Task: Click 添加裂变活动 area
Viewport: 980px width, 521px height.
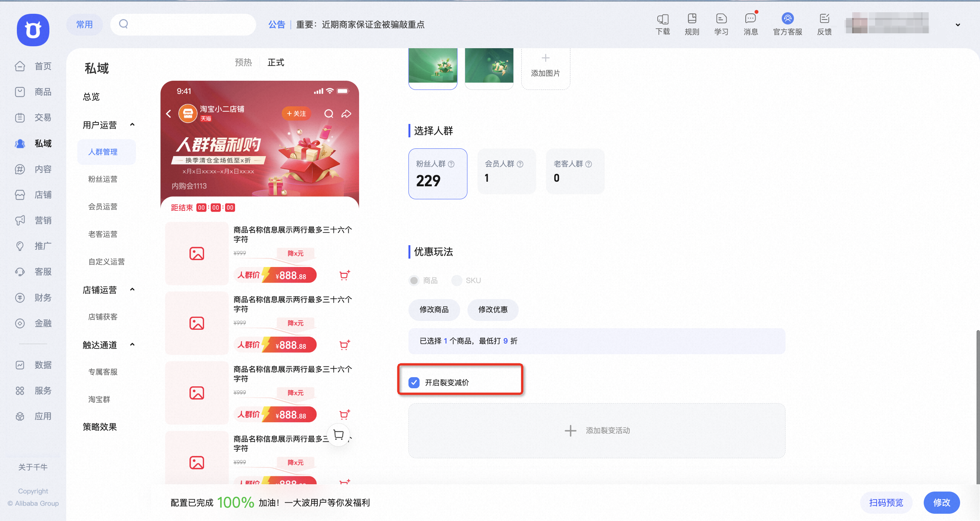Action: point(597,430)
